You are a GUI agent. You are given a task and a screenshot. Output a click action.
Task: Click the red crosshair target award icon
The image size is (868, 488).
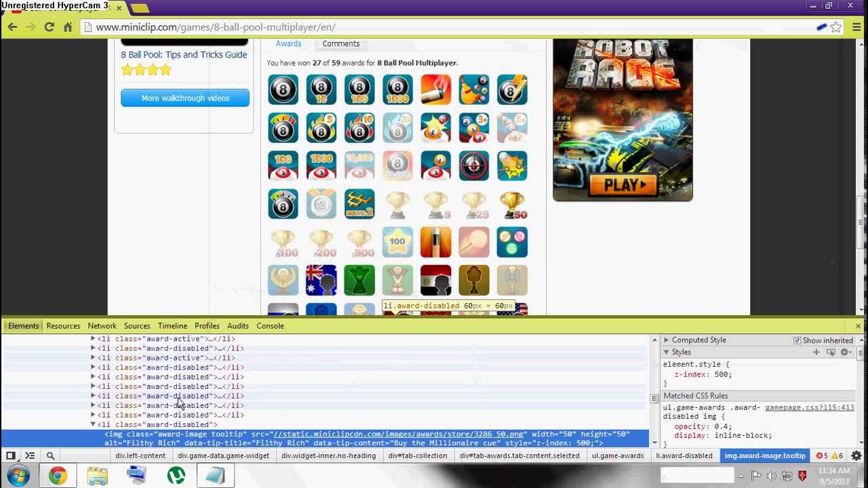tap(474, 165)
